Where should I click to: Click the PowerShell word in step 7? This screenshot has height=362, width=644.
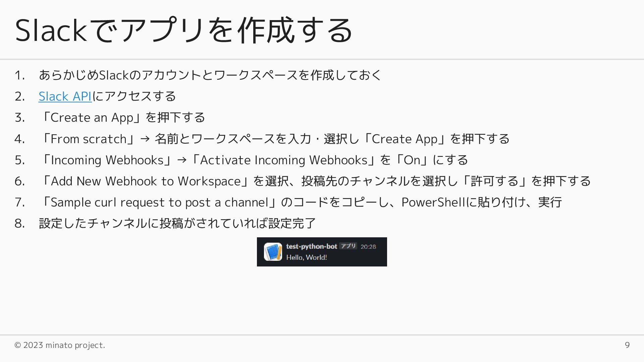coord(433,202)
